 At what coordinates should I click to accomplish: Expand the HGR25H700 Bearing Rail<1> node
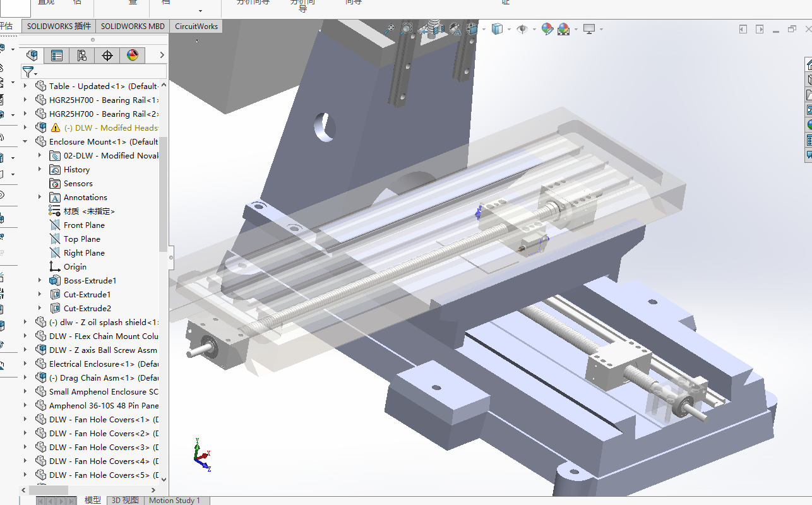(25, 100)
